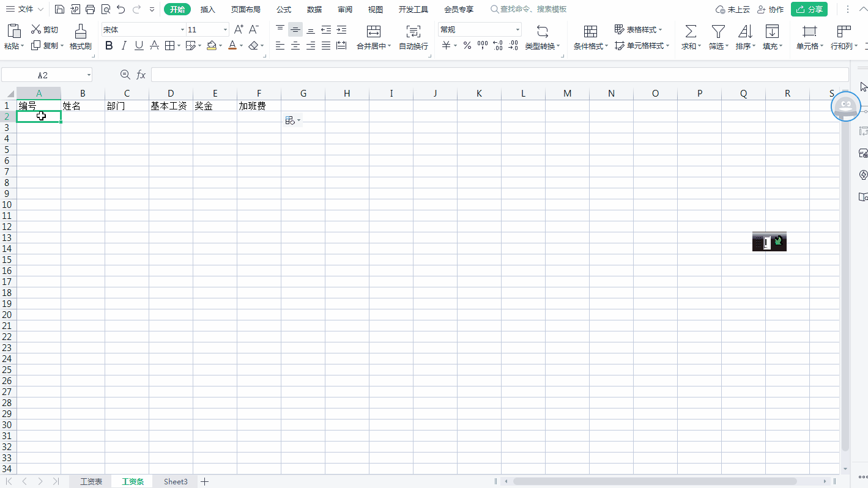
Task: Align cell content to bottom
Action: (311, 29)
